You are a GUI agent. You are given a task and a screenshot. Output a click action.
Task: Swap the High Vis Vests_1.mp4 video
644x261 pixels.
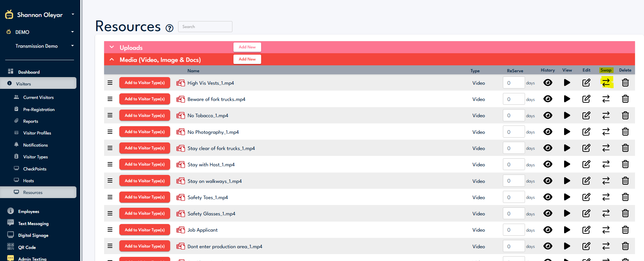[606, 83]
